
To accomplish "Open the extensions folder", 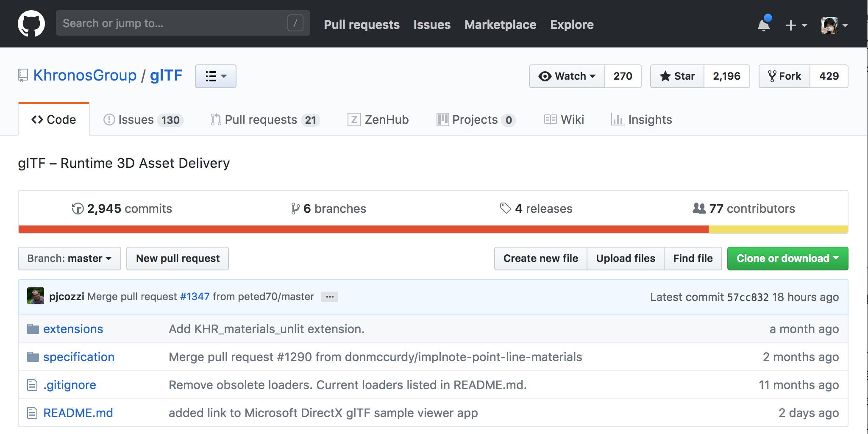I will pos(73,329).
